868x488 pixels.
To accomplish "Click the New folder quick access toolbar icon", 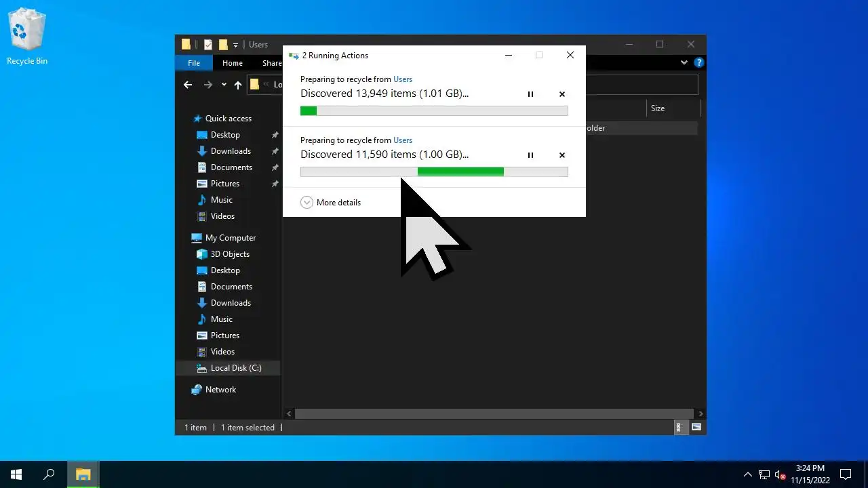I will click(x=223, y=45).
